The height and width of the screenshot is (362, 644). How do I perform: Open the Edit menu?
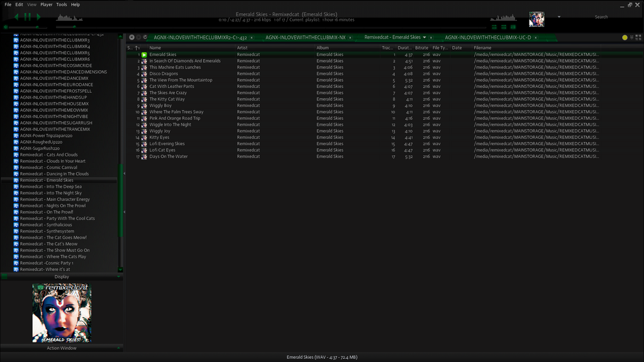19,4
